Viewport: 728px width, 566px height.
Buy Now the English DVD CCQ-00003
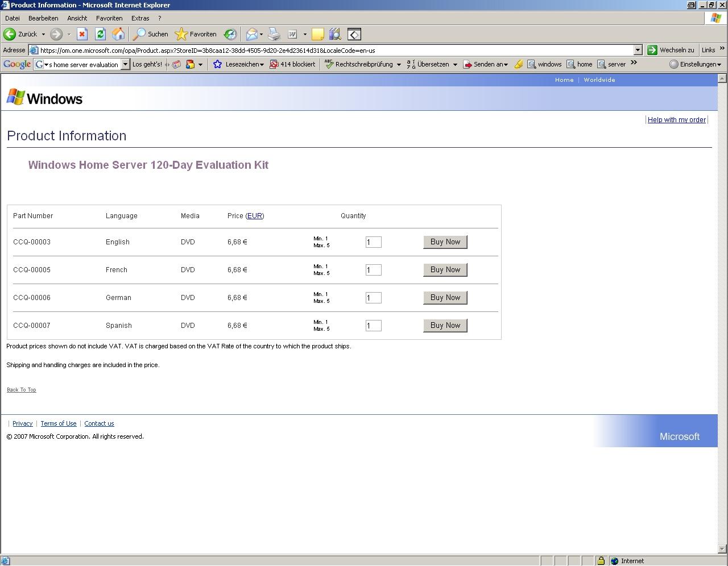pyautogui.click(x=445, y=242)
